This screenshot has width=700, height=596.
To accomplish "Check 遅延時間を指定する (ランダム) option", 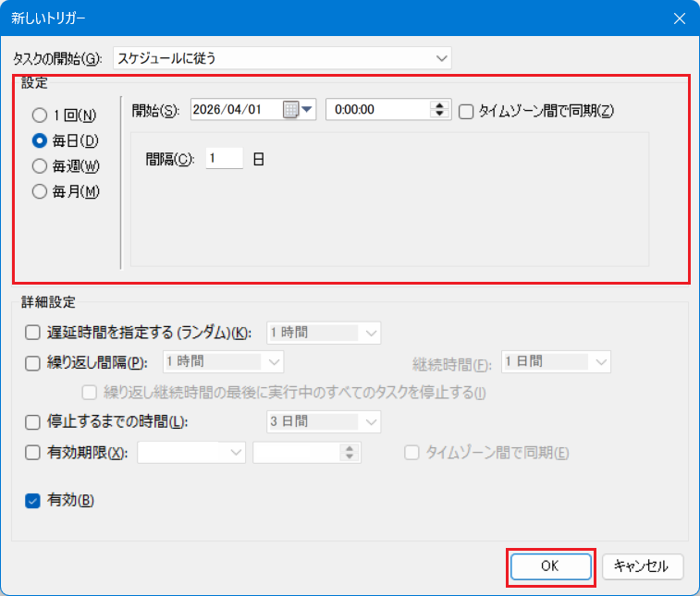I will pyautogui.click(x=33, y=333).
